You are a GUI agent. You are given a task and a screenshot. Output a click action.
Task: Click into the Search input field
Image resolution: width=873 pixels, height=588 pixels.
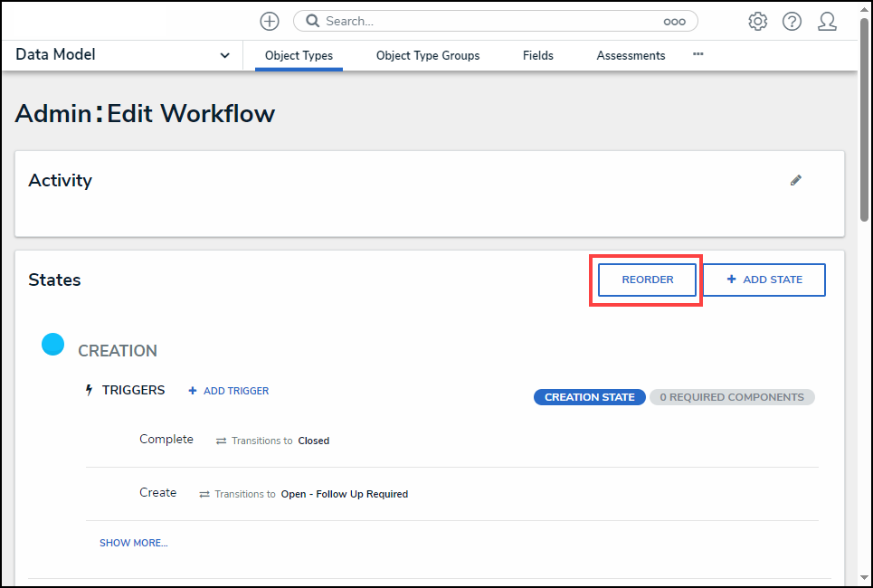(489, 21)
